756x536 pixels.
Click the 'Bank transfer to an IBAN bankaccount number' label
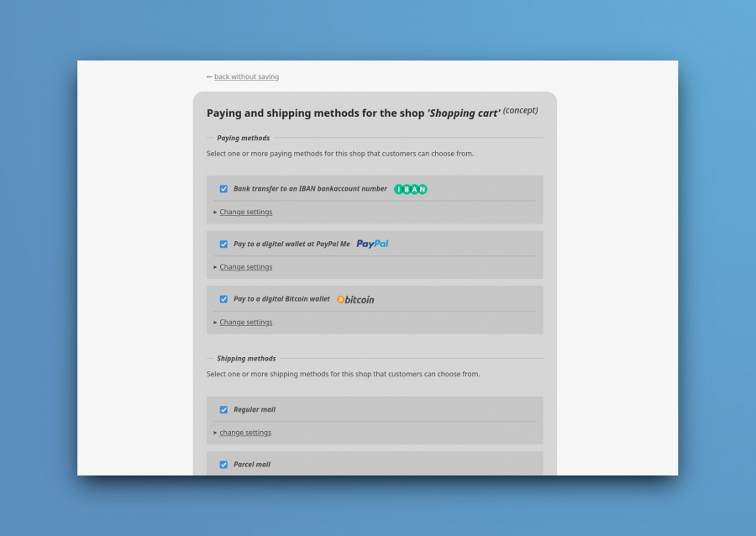(x=310, y=189)
